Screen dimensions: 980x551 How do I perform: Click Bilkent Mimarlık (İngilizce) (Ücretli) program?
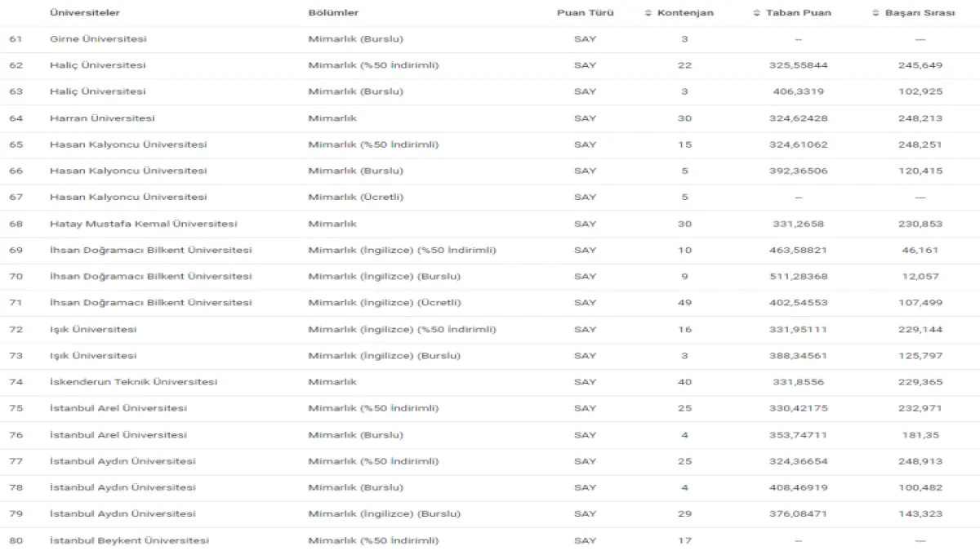[384, 303]
